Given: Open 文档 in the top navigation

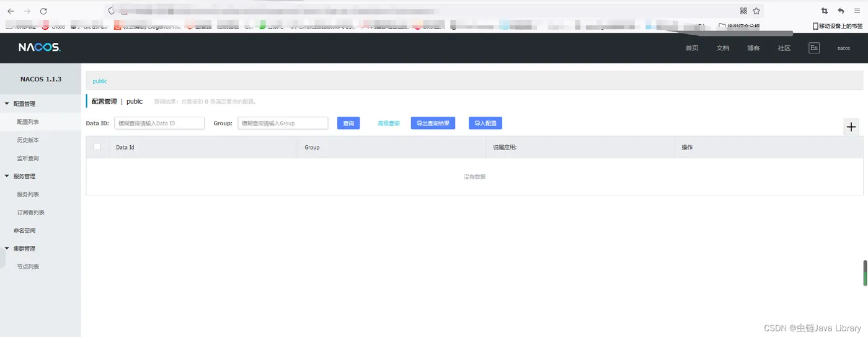Looking at the screenshot, I should (723, 48).
